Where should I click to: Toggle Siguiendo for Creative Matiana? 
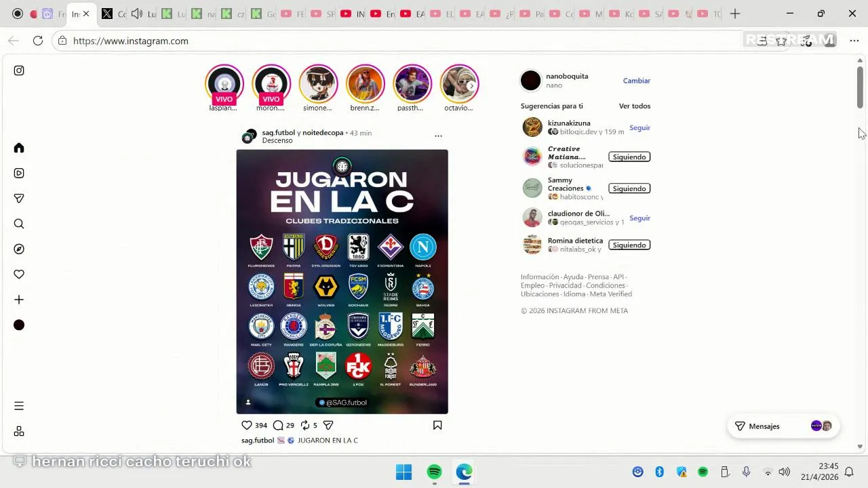(629, 157)
